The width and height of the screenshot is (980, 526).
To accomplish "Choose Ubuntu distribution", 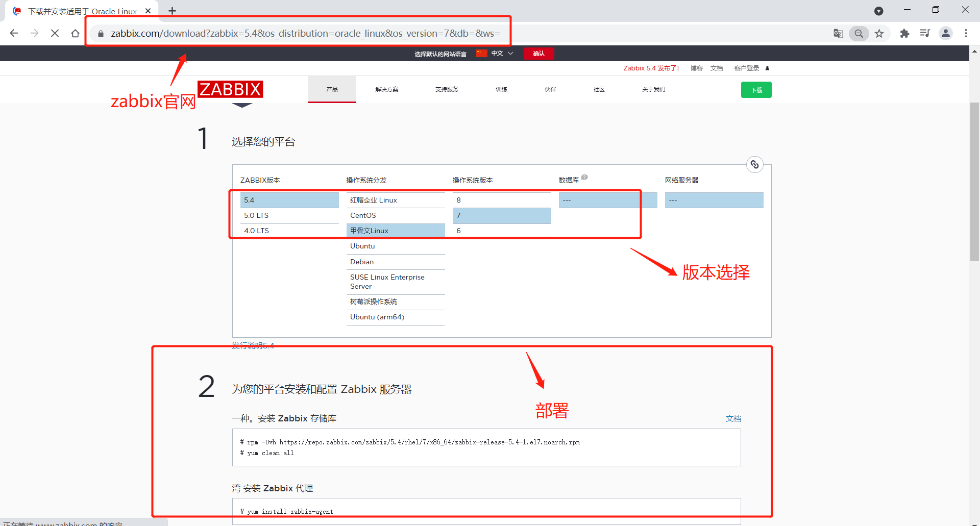I will 396,246.
